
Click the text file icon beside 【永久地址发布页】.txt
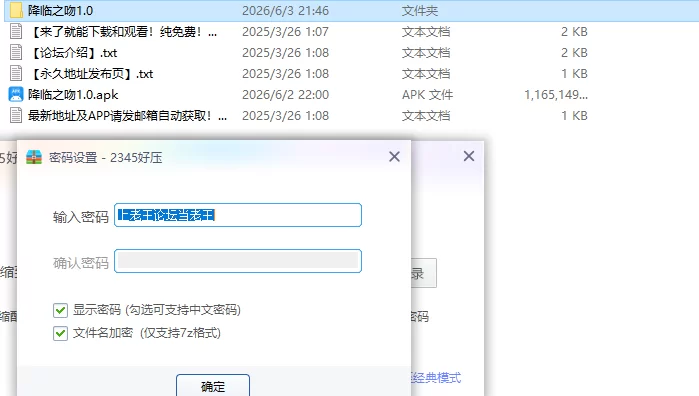pyautogui.click(x=16, y=73)
